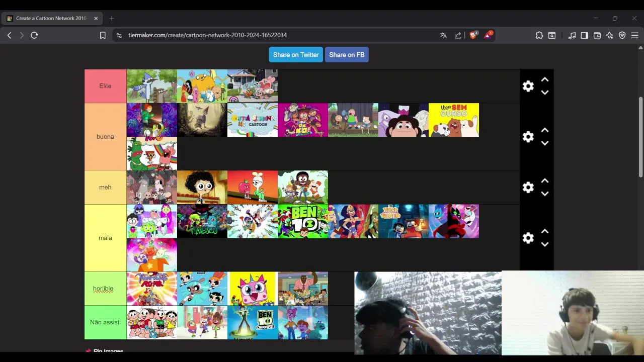Open a new browser tab
Screen dimensions: 644x362
pyautogui.click(x=112, y=19)
